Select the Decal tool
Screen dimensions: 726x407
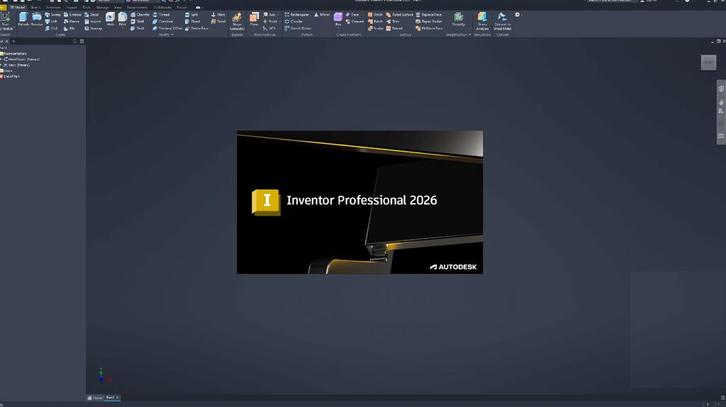click(92, 15)
